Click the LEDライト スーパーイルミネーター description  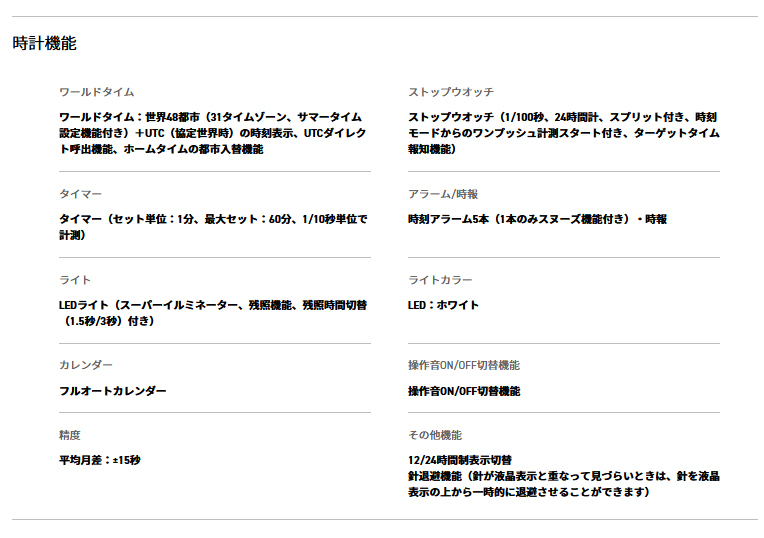[213, 313]
